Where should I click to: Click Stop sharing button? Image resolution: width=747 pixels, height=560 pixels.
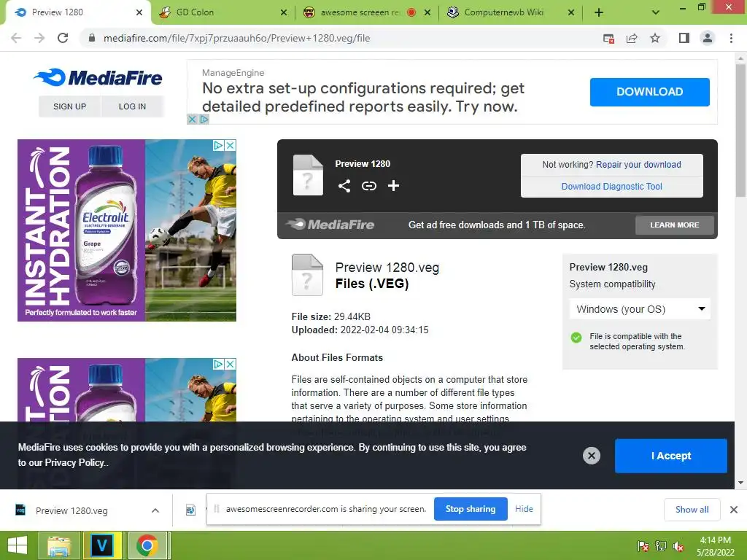(x=471, y=509)
